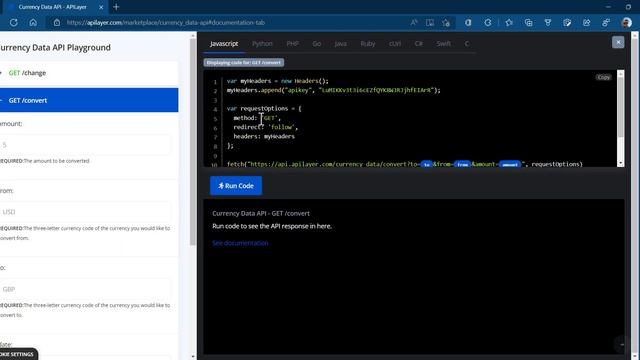Switch to the Ruby code tab
The image size is (640, 360).
pos(368,44)
